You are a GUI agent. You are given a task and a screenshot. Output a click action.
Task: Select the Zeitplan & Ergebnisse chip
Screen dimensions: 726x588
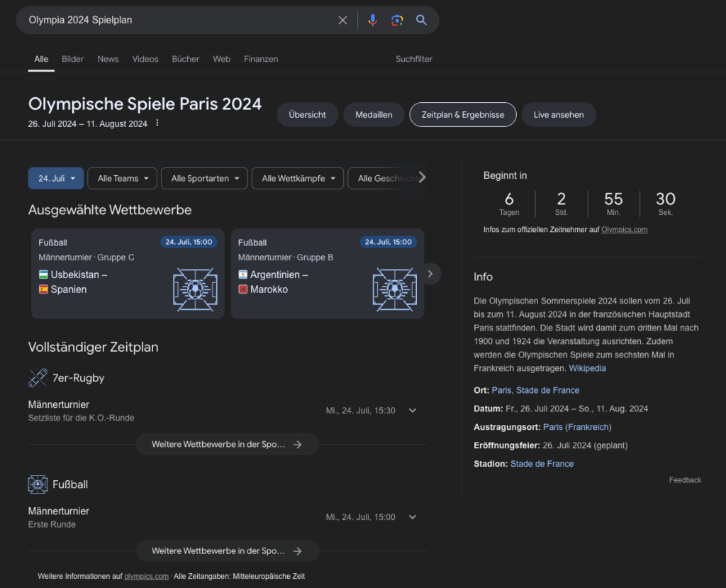pos(463,115)
